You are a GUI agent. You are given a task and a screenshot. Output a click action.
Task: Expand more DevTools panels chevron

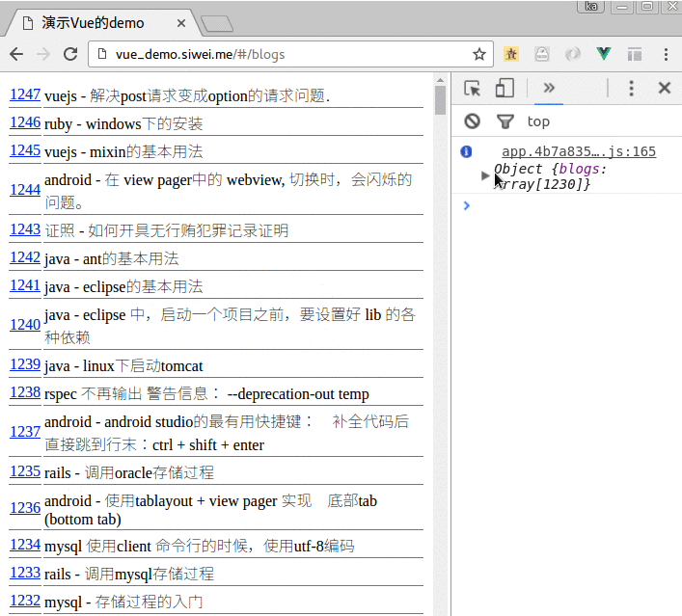click(549, 89)
